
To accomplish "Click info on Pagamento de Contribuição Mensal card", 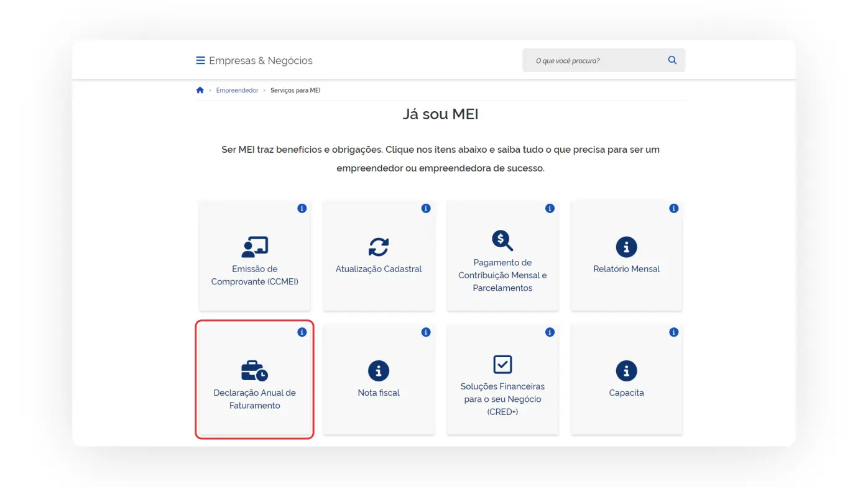I will coord(549,208).
